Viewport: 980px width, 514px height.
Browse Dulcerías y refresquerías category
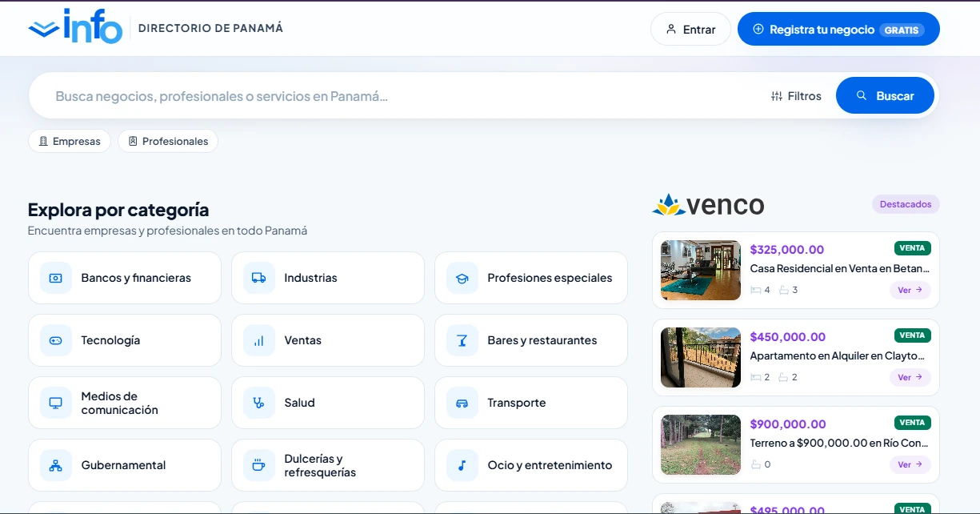coord(328,465)
